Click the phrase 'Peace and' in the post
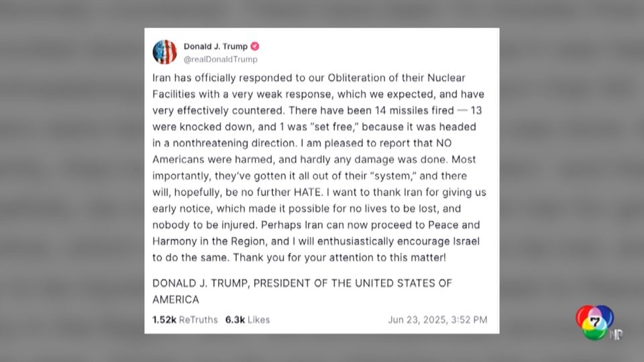The image size is (644, 362). pos(454,225)
